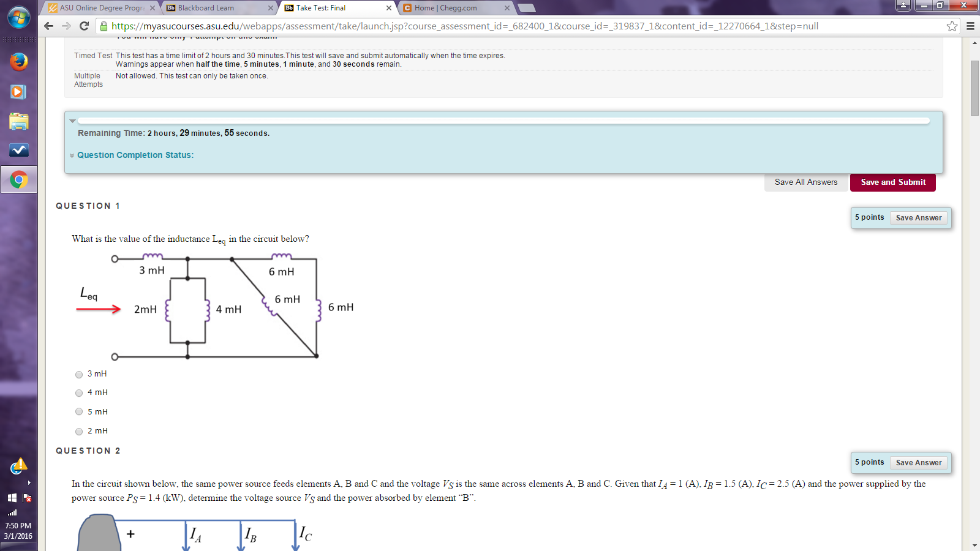The height and width of the screenshot is (551, 980).
Task: Choose 4 mH for Question 1
Action: [x=78, y=393]
